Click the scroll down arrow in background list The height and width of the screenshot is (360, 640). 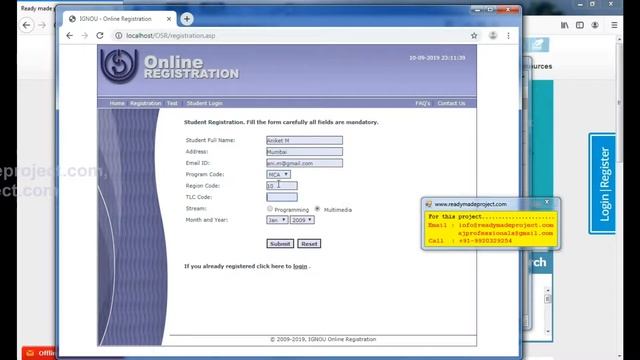548,332
